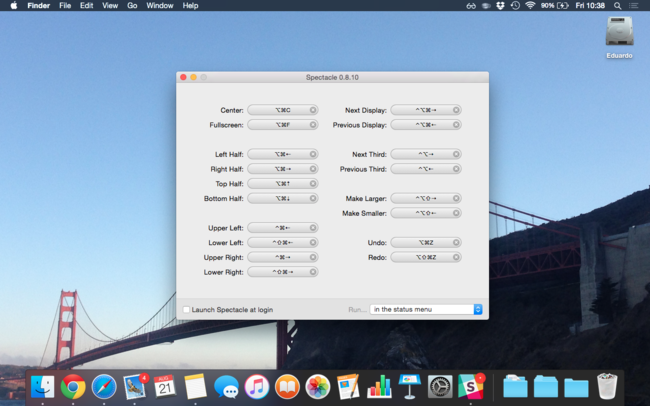Select the Eduardo hard drive icon
The height and width of the screenshot is (406, 650).
click(x=619, y=31)
